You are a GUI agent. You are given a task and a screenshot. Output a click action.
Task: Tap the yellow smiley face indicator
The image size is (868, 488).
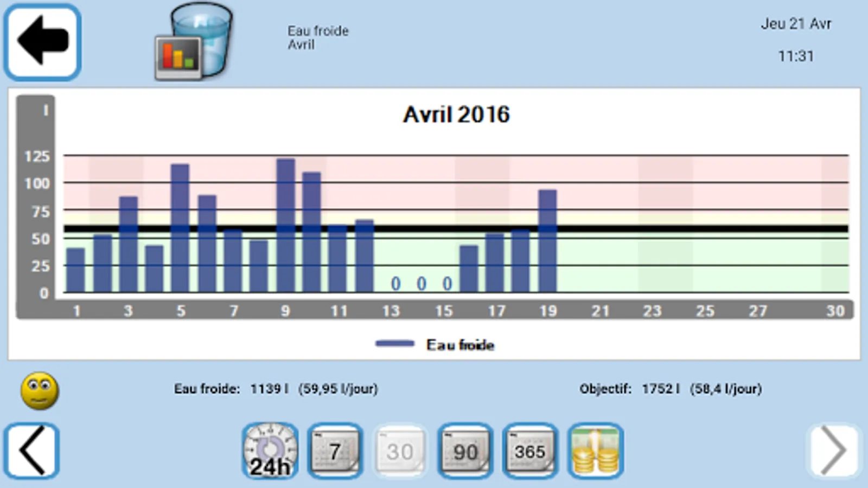click(40, 390)
